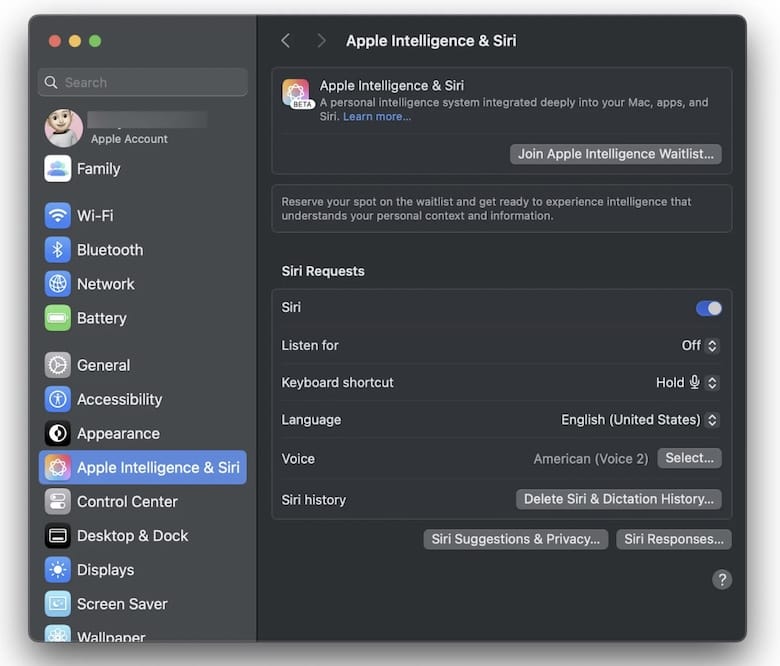Click the Apple Intelligence & Siri window title
The image size is (780, 666).
click(431, 41)
